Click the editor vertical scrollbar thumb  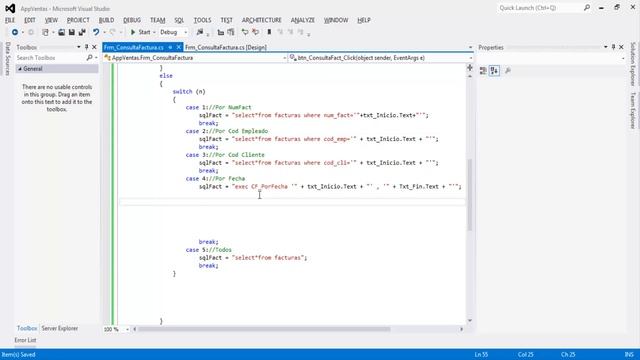(x=470, y=195)
